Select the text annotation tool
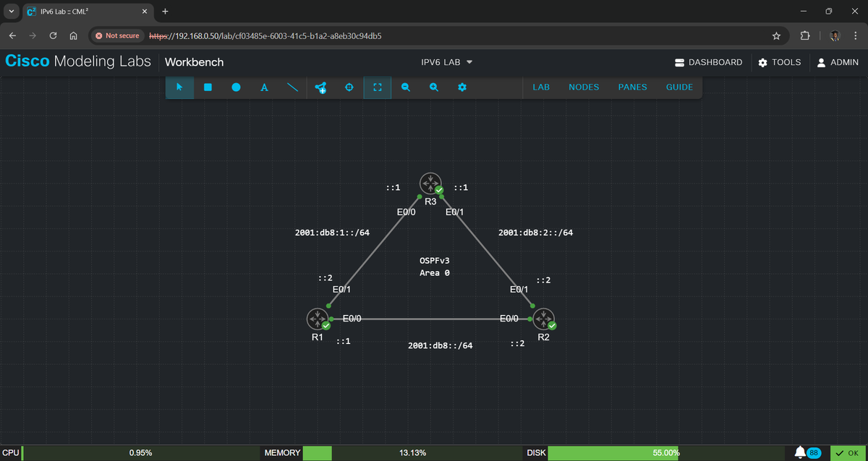The height and width of the screenshot is (461, 868). point(264,87)
